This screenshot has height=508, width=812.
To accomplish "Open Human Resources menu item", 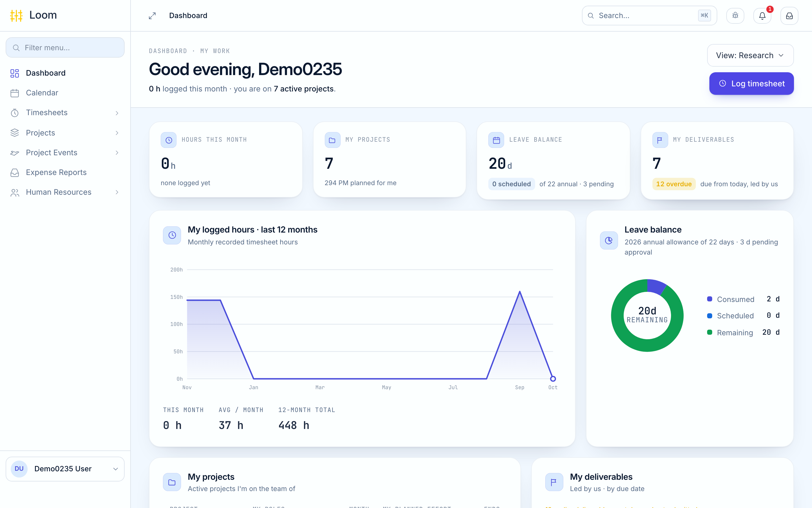I will pyautogui.click(x=65, y=192).
